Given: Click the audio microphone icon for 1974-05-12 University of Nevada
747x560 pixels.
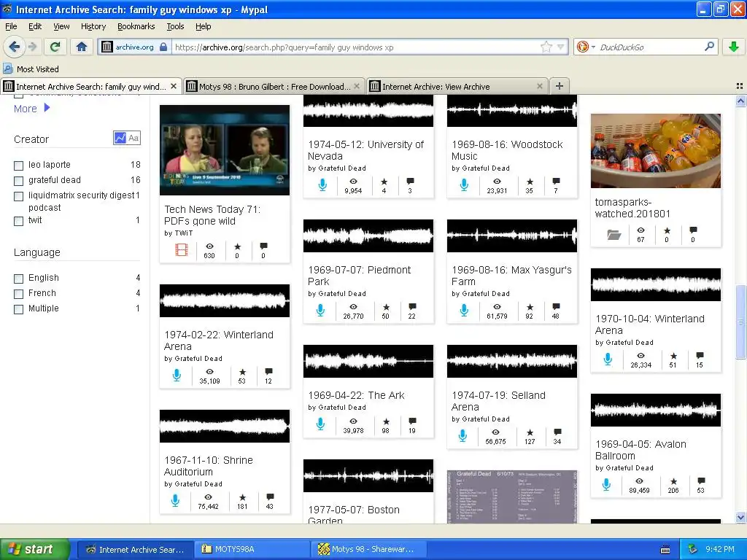Looking at the screenshot, I should pos(322,185).
